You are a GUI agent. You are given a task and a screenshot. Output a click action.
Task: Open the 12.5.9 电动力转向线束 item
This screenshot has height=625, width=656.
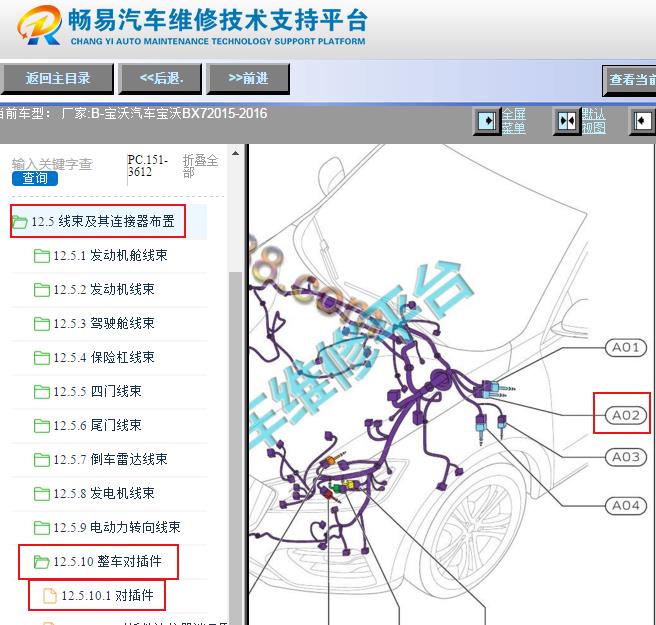tap(117, 527)
